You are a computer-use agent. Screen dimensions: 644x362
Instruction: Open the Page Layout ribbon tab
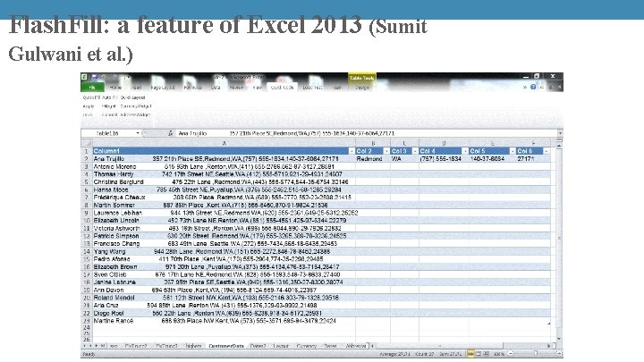click(163, 88)
